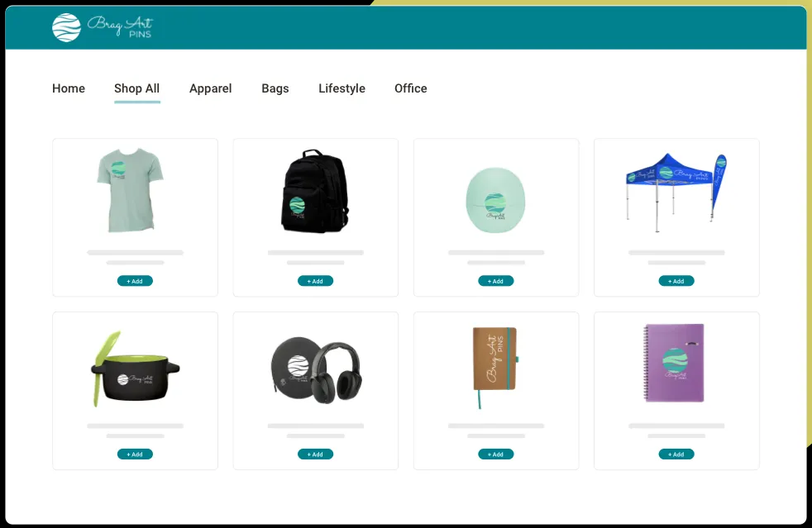
Task: Open the Lifestyle category tab
Action: (342, 88)
